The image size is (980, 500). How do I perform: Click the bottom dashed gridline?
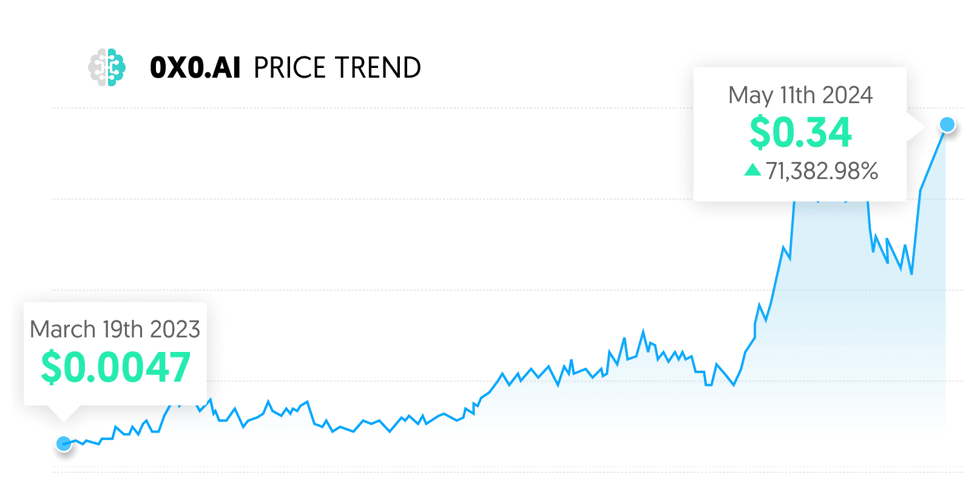click(485, 471)
